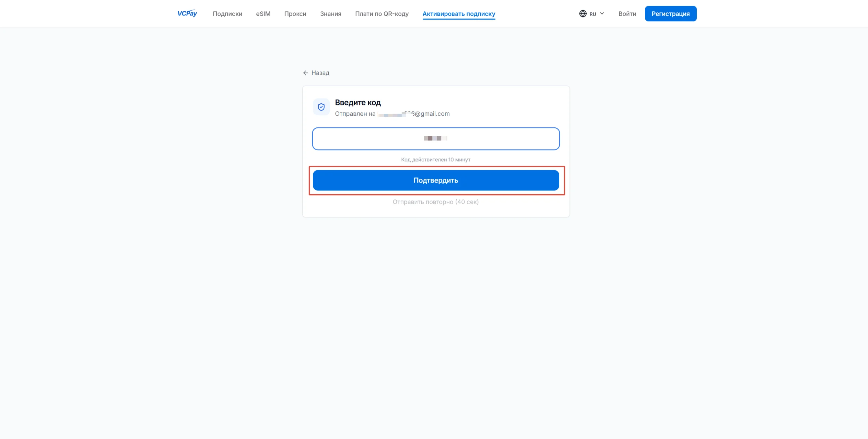
Task: Click the back arrow icon
Action: (305, 73)
